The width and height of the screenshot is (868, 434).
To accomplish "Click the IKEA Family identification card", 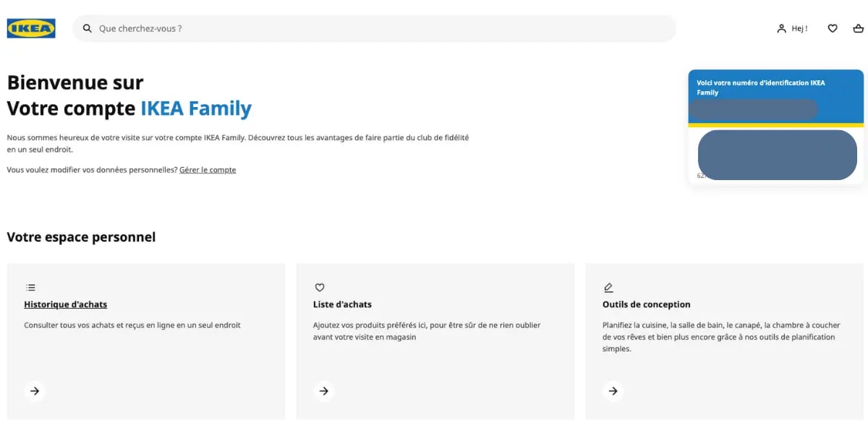I will (x=775, y=155).
